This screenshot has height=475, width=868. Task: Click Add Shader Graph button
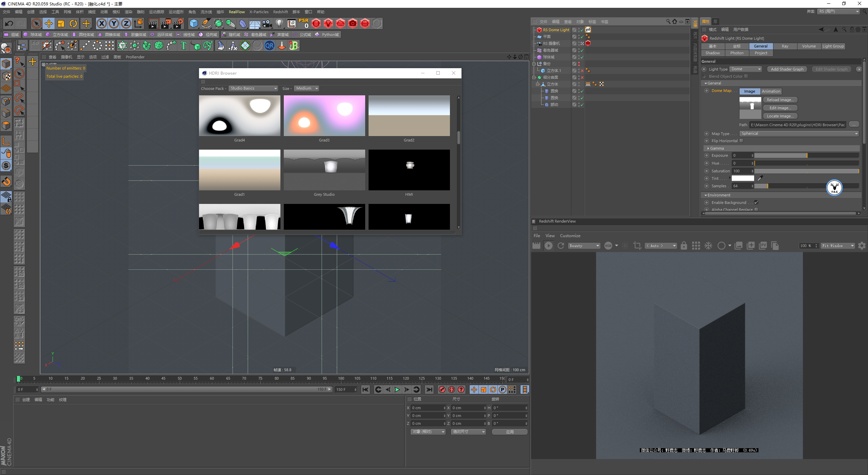(787, 69)
